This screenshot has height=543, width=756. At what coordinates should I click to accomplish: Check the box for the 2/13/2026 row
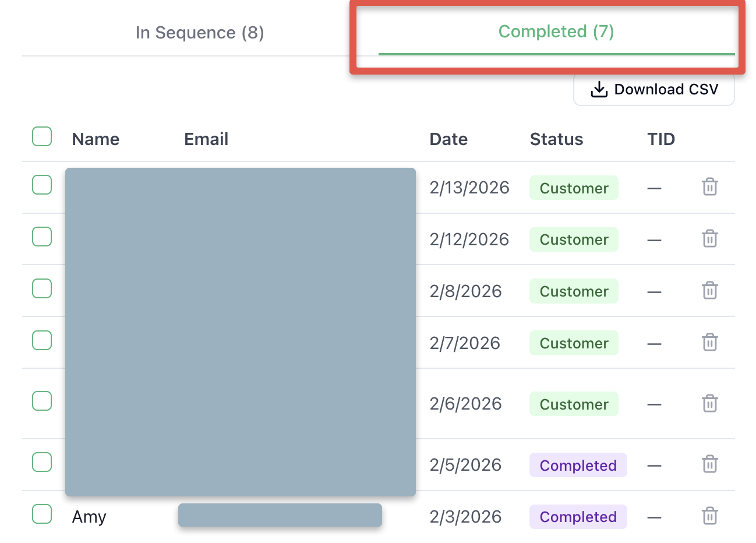coord(42,185)
